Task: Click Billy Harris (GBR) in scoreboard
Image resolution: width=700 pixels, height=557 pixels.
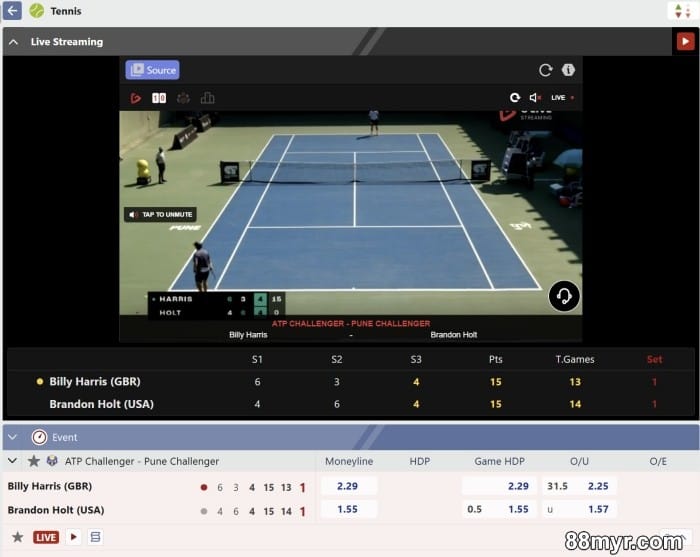Action: pyautogui.click(x=95, y=382)
